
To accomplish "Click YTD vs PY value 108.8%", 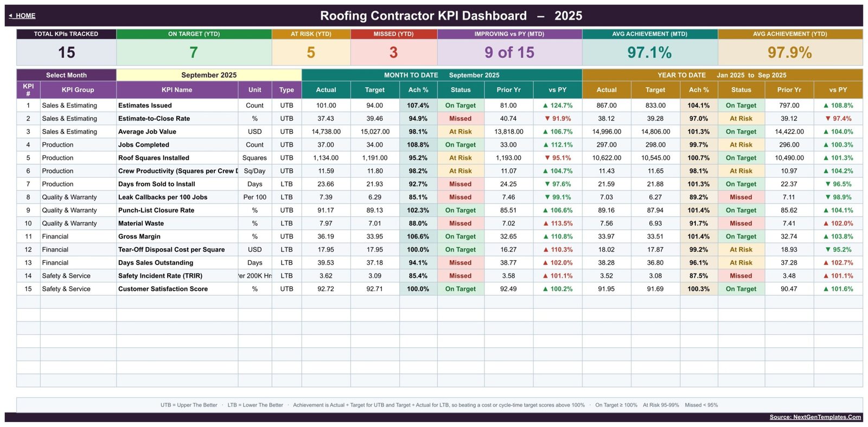I will point(838,106).
